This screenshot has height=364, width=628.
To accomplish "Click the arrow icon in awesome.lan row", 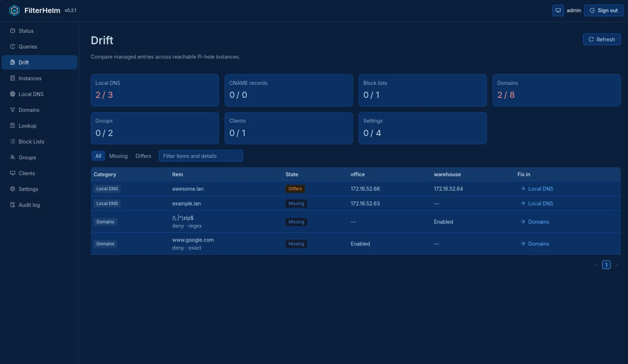I will coord(523,189).
